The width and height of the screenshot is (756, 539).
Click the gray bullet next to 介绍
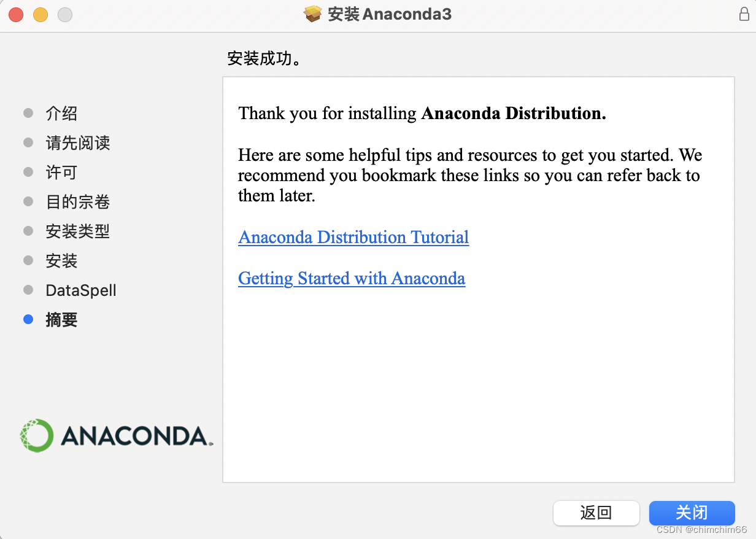pos(28,113)
